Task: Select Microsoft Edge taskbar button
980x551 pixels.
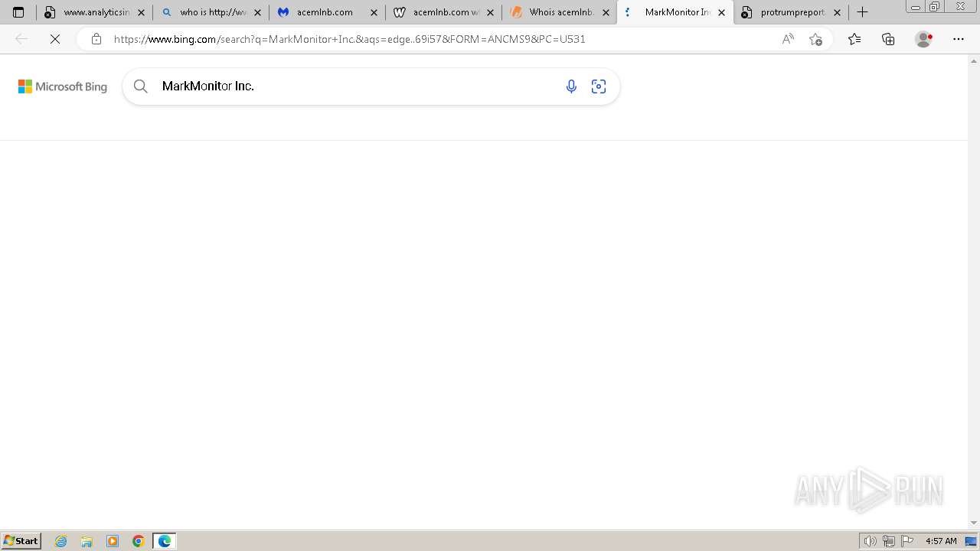Action: 165,541
